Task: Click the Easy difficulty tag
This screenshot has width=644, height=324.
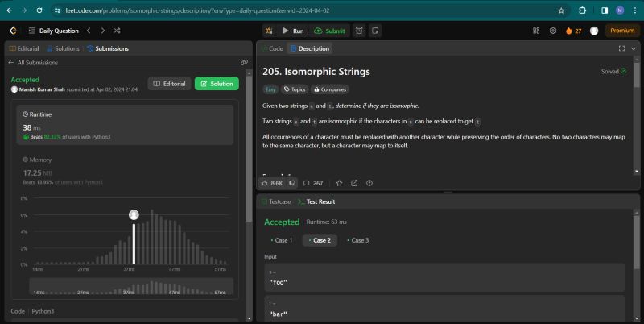Action: point(270,89)
